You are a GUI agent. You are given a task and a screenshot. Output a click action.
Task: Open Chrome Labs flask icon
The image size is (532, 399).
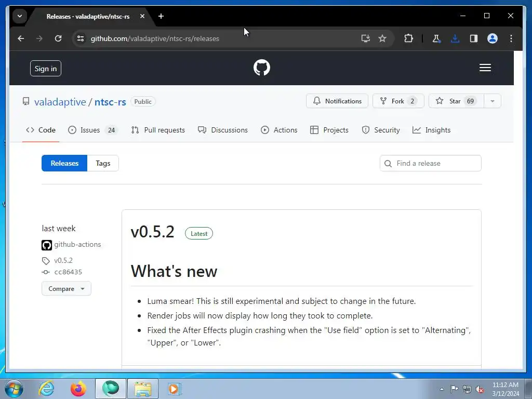click(436, 38)
